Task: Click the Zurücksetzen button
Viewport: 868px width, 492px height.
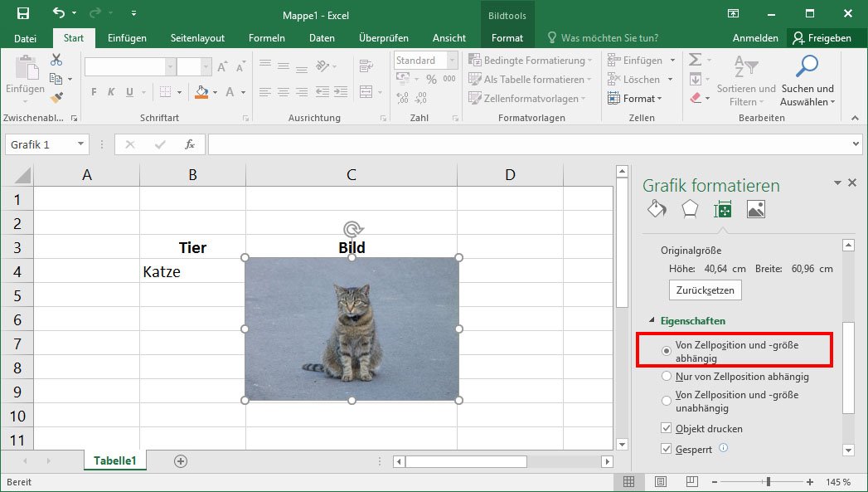Action: (x=705, y=290)
